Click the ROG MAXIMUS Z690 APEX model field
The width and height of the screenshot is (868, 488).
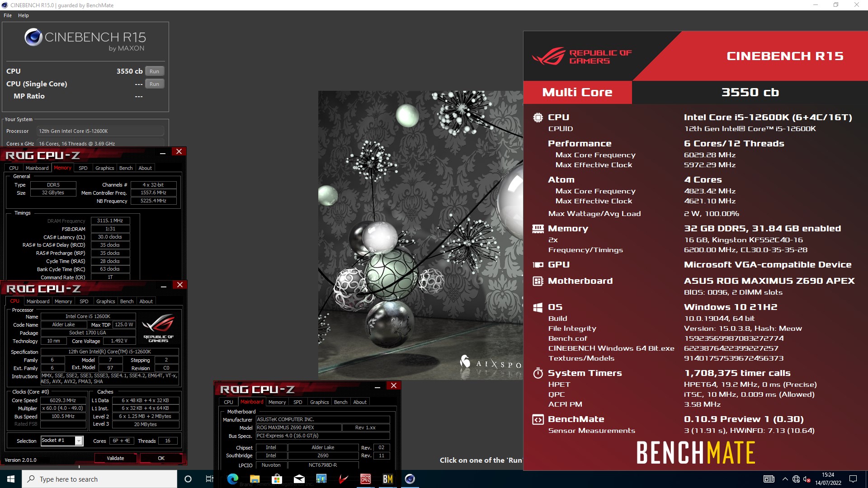pos(298,427)
